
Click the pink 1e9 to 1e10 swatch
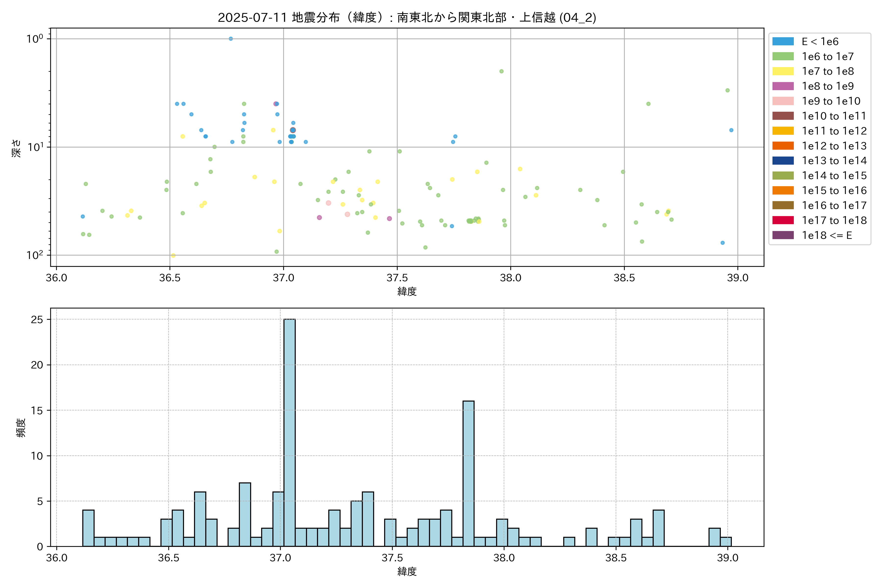pos(783,101)
